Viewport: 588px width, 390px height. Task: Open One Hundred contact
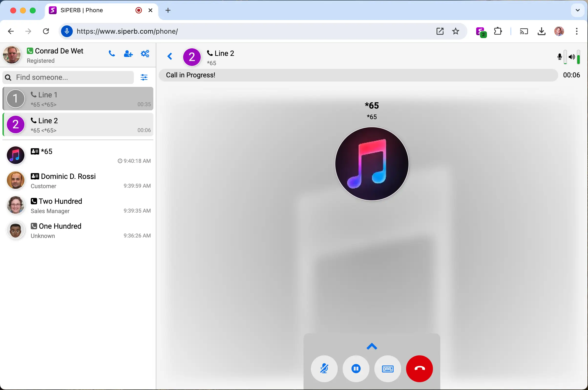78,230
